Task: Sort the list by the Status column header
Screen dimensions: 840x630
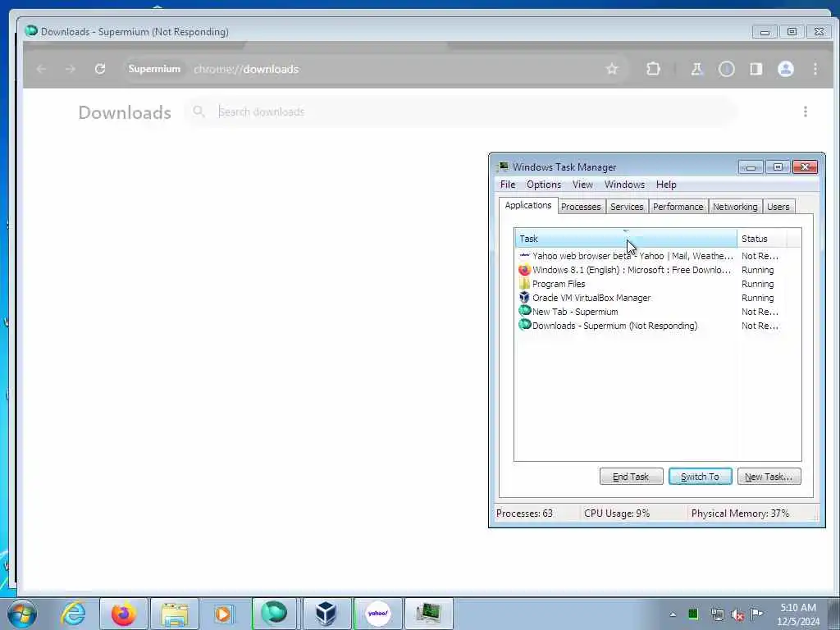Action: point(760,239)
